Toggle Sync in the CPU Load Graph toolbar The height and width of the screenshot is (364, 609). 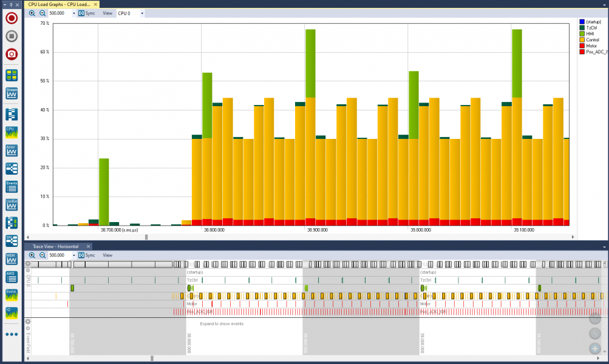pyautogui.click(x=86, y=13)
